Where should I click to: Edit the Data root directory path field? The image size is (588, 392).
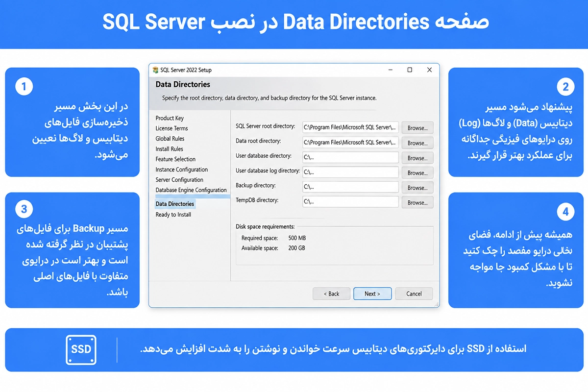(350, 143)
